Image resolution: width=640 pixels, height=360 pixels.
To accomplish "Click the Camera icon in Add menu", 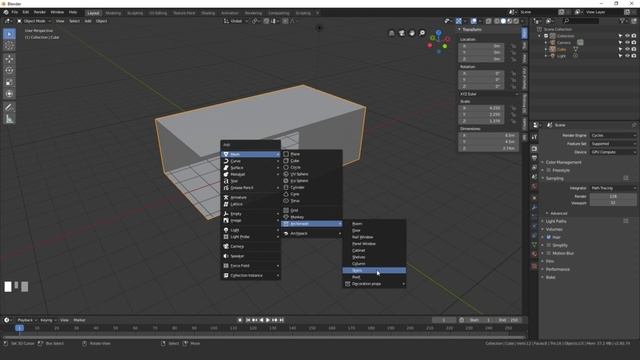I will pos(226,247).
